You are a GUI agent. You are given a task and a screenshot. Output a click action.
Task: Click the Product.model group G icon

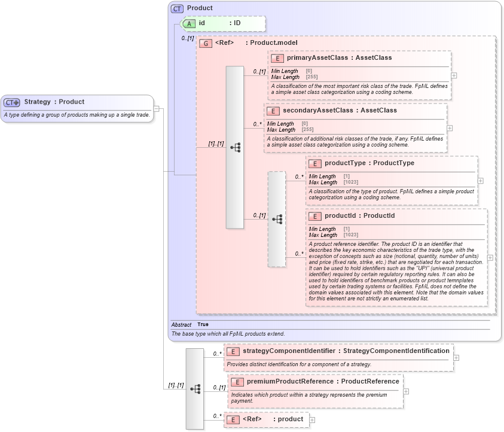(206, 43)
